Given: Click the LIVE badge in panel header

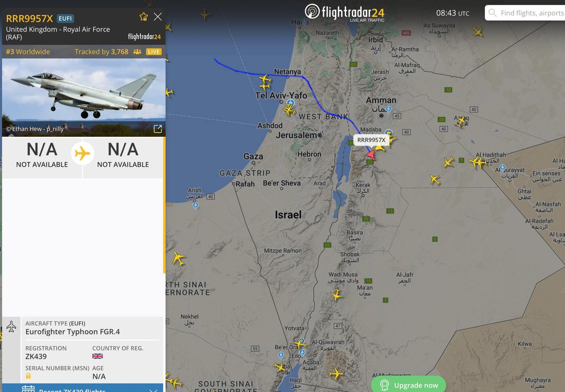Looking at the screenshot, I should coord(154,52).
